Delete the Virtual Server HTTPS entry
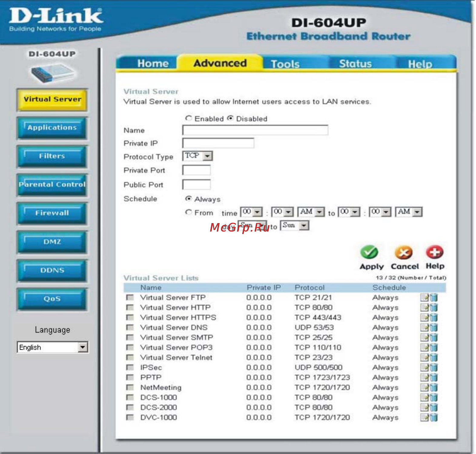 434,317
